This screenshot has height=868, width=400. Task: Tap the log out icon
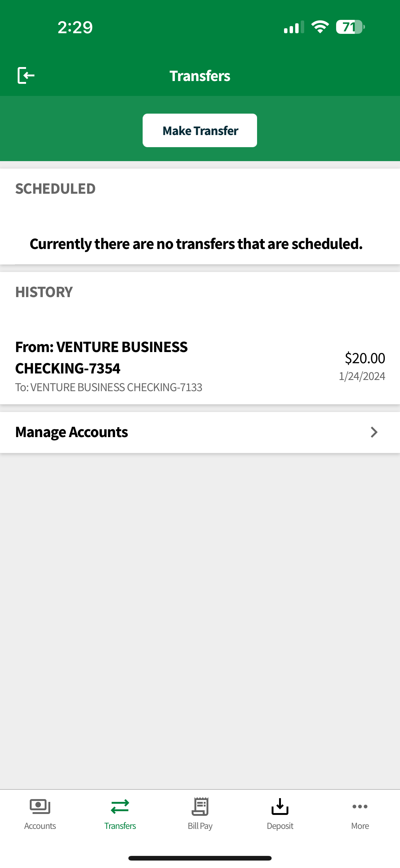[x=26, y=75]
